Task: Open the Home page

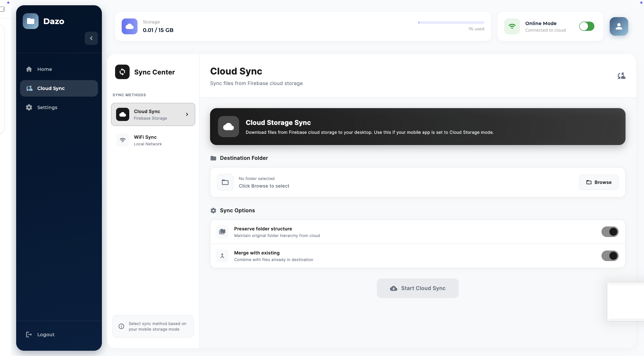Action: (59, 69)
